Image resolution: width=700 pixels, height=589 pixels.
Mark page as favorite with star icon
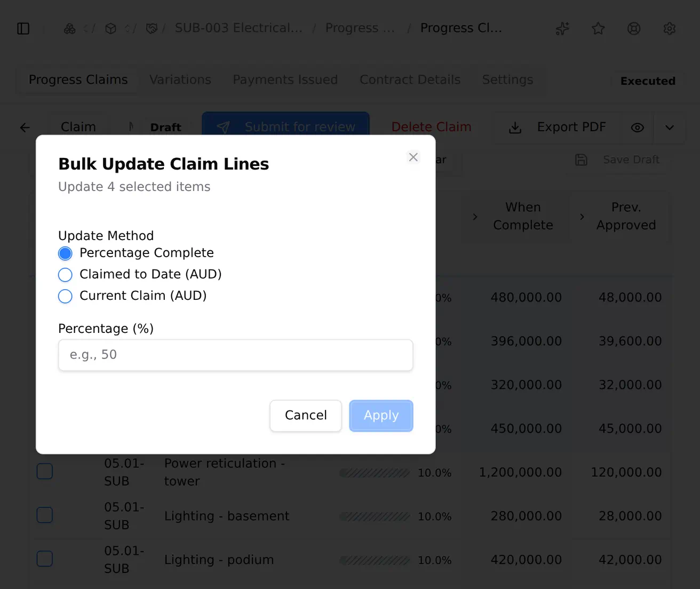coord(598,28)
